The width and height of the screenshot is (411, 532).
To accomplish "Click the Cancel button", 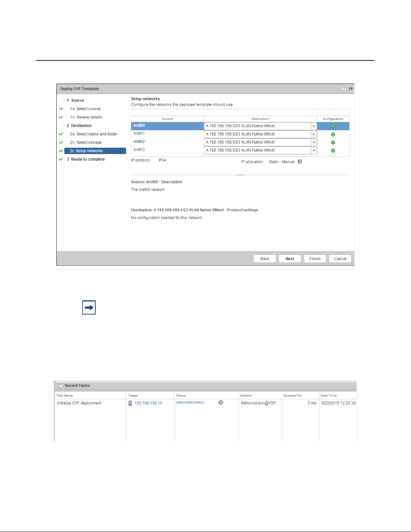I will (x=340, y=258).
